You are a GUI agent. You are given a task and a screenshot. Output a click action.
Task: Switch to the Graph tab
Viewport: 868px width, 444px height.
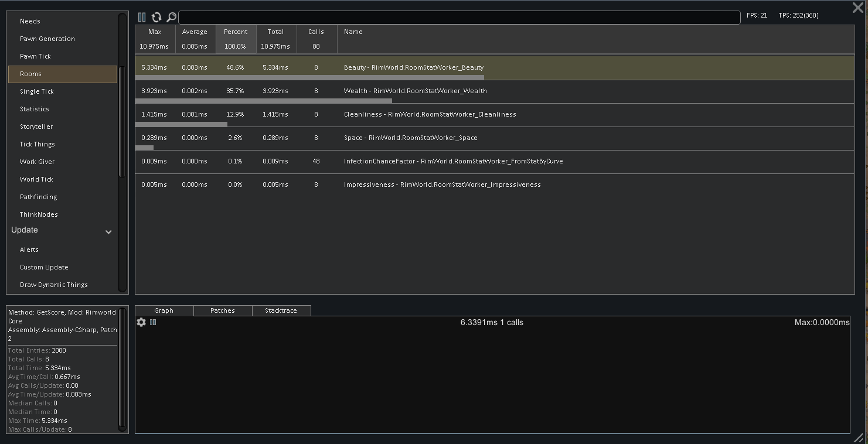(x=164, y=310)
